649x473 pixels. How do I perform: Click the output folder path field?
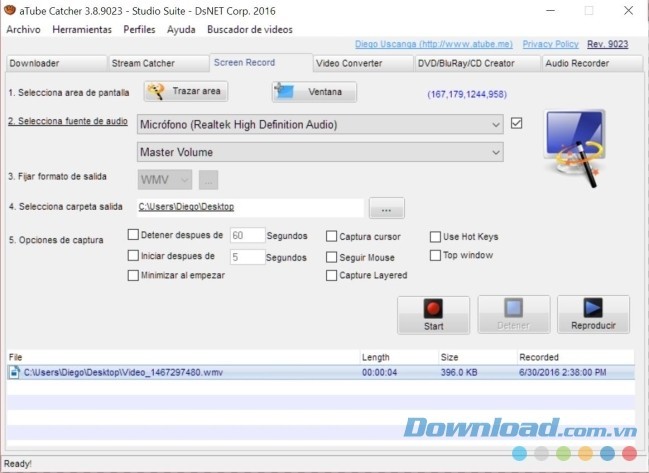(250, 207)
